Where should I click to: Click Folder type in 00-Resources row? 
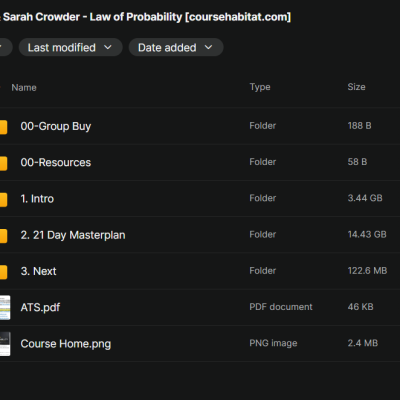[x=263, y=162]
